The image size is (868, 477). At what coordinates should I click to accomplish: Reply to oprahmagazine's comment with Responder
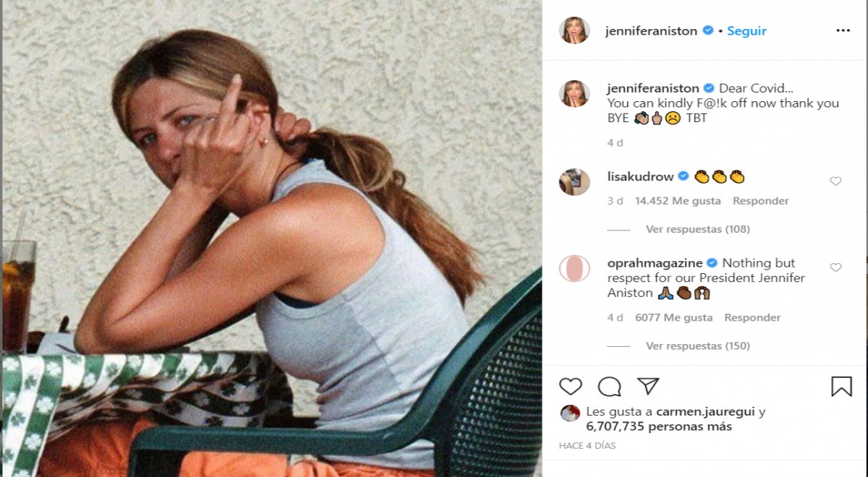click(x=752, y=317)
